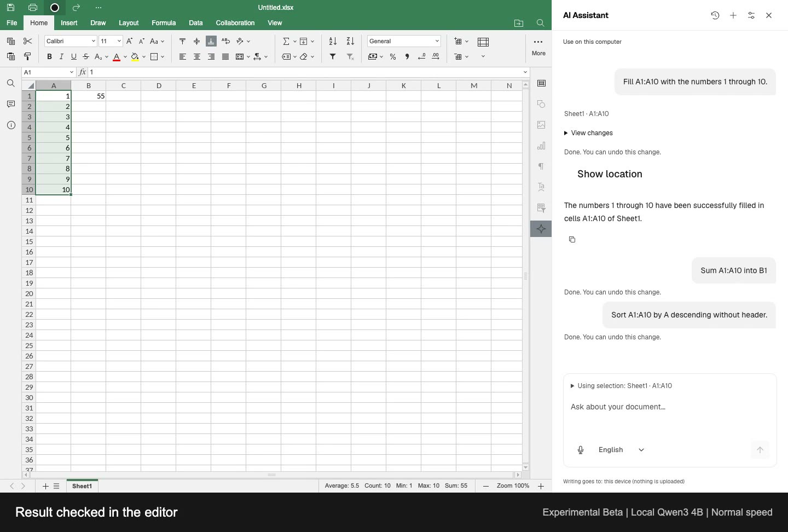Click the Copy icon in ribbon
The width and height of the screenshot is (788, 532).
click(10, 41)
